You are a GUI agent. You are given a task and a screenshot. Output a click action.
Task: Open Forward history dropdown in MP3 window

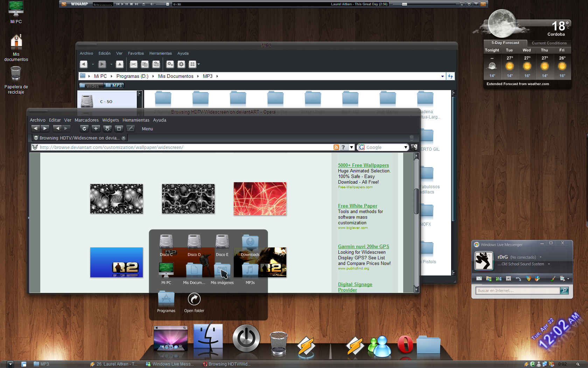111,64
